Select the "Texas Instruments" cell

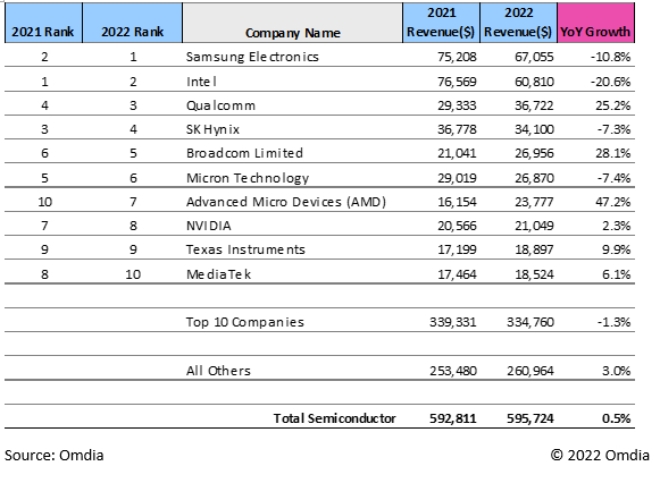[245, 249]
